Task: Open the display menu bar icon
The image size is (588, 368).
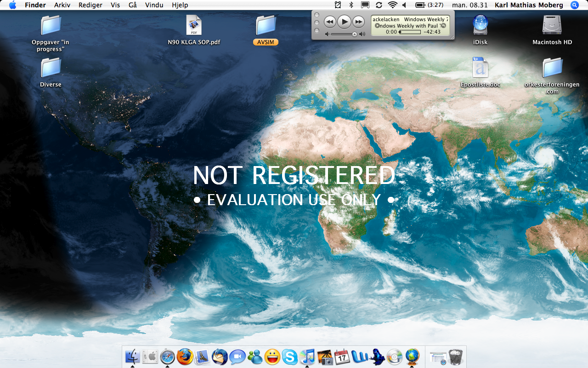Action: [365, 5]
